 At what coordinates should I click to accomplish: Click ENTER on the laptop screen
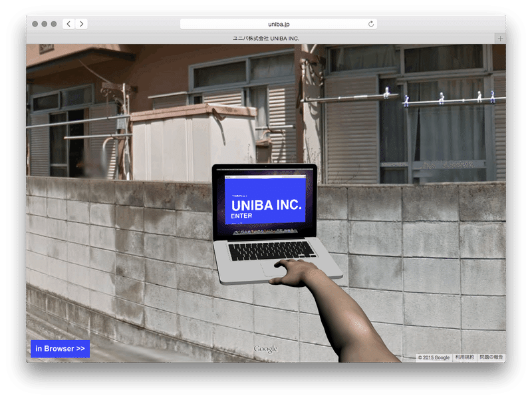tap(241, 216)
